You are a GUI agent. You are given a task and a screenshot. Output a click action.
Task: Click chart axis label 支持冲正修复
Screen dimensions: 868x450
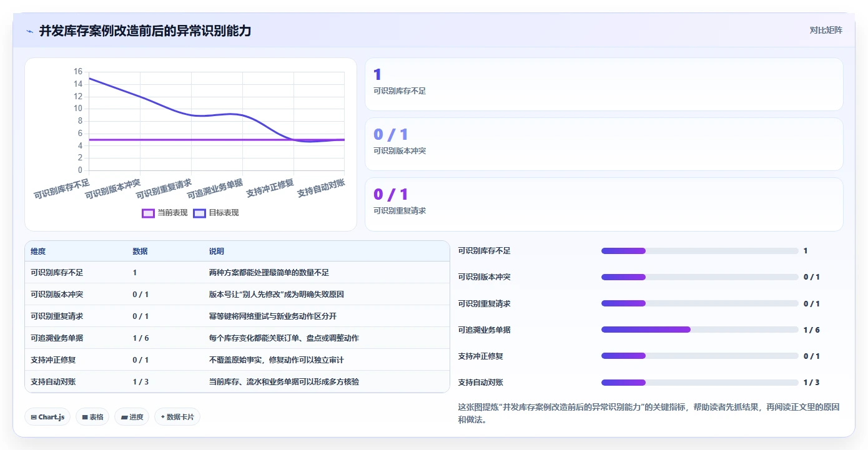[270, 187]
